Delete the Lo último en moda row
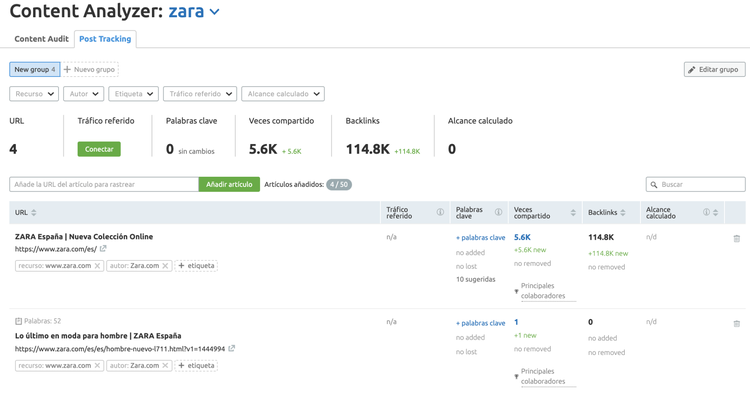Image resolution: width=750 pixels, height=394 pixels. coord(737,324)
